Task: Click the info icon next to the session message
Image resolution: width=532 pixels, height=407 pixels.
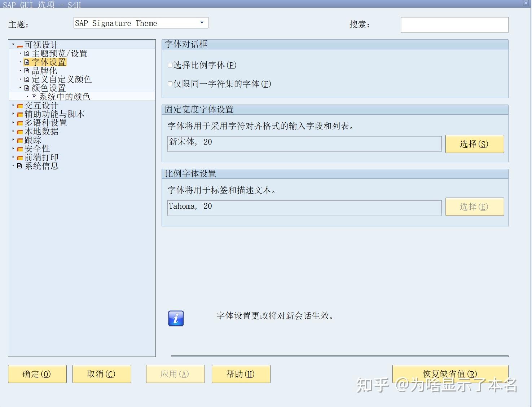Action: pyautogui.click(x=176, y=318)
